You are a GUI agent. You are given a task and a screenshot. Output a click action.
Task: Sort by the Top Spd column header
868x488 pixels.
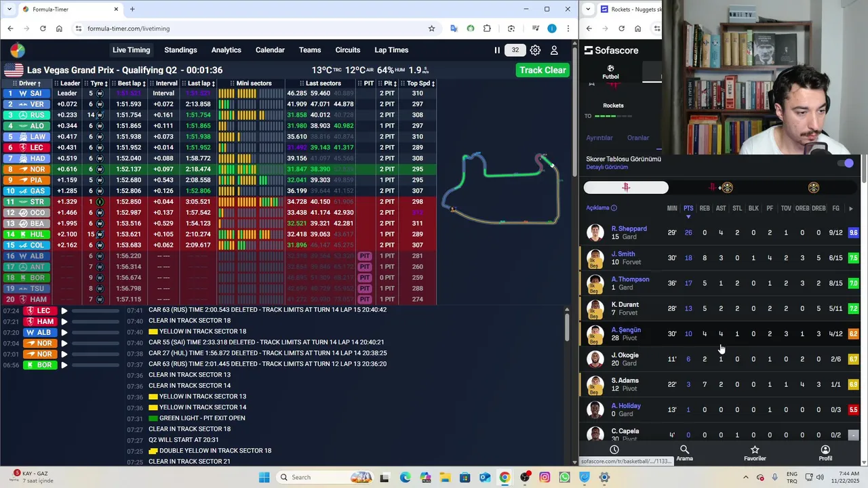pyautogui.click(x=419, y=83)
